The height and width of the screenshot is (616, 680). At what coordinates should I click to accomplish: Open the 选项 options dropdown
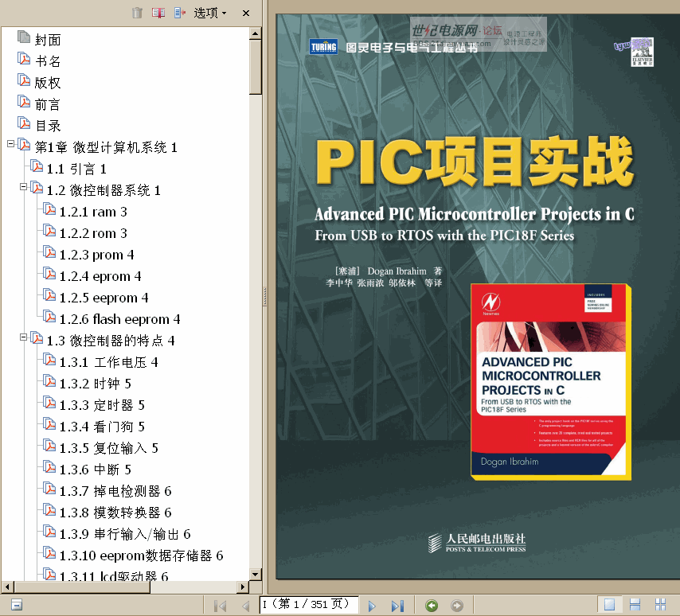(210, 13)
